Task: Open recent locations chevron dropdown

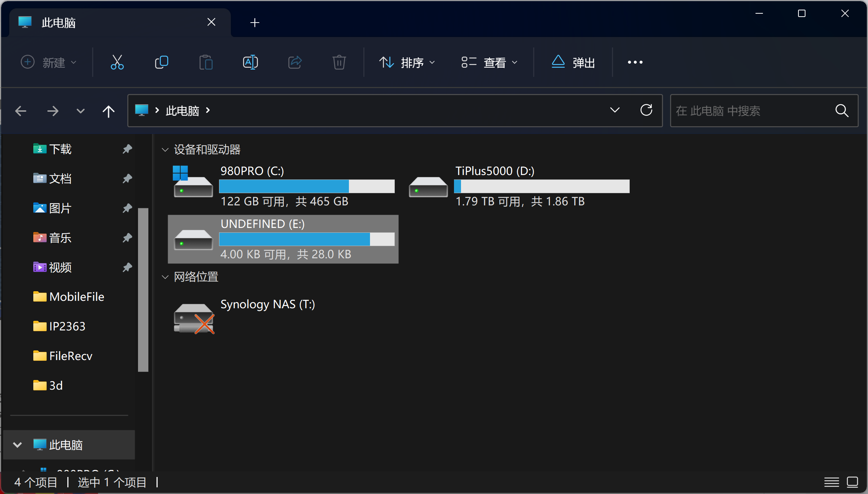Action: tap(80, 111)
